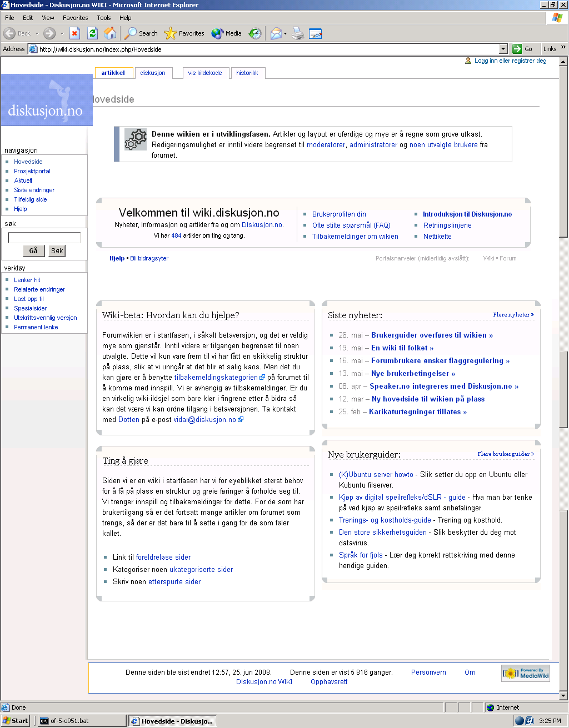The height and width of the screenshot is (728, 569).
Task: Open (K)Ubuntu server howto guide
Action: 376,474
